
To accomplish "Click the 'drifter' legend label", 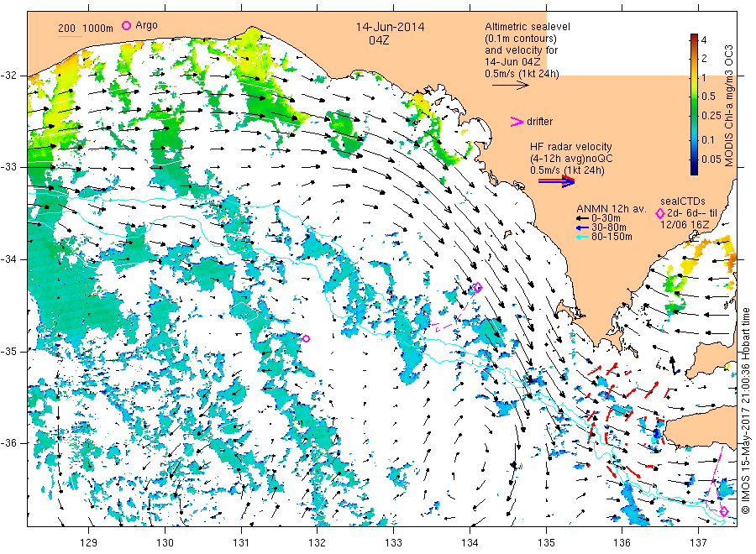I will (539, 122).
